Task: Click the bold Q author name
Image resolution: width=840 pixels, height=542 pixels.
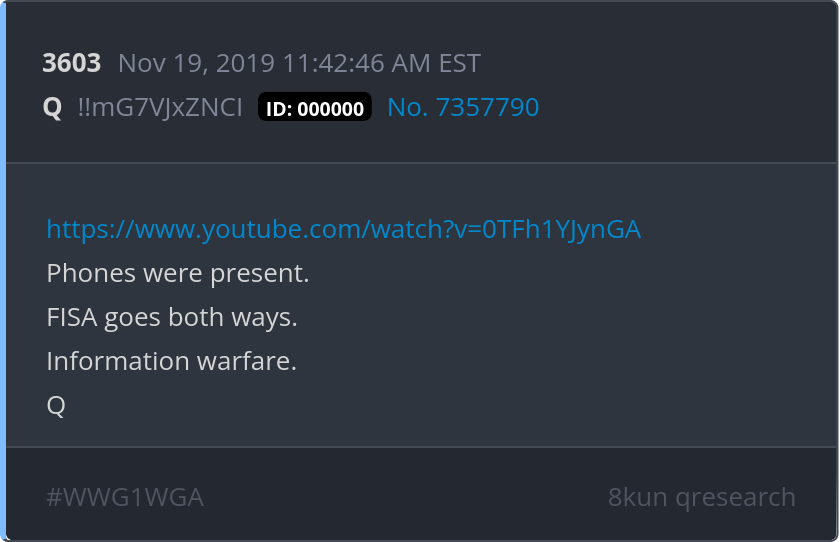Action: tap(52, 108)
